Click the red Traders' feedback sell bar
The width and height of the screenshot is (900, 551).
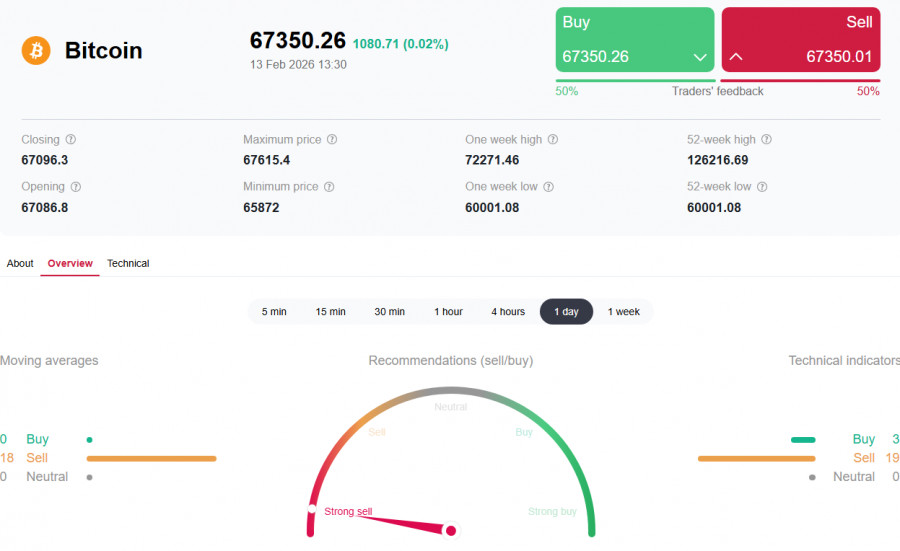(x=800, y=81)
